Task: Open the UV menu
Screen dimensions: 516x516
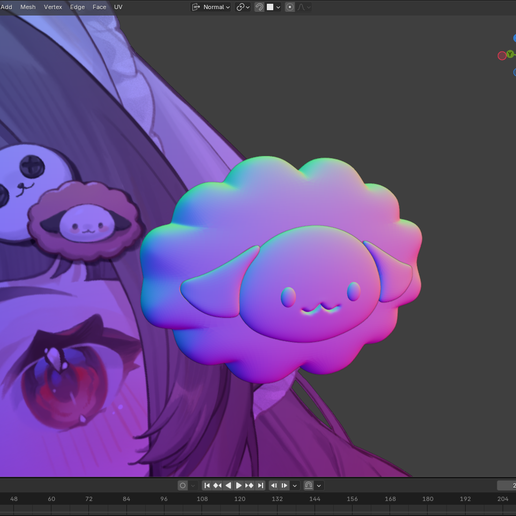Action: point(118,7)
